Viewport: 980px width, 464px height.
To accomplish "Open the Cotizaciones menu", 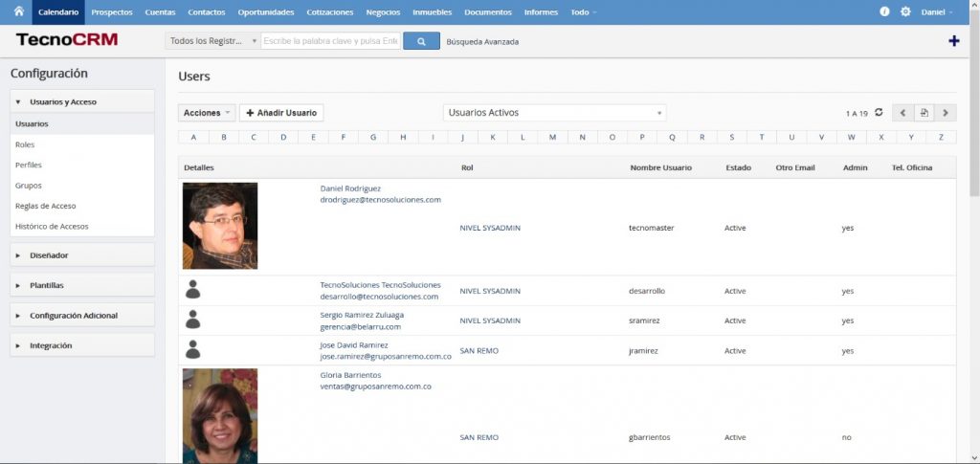I will 330,11.
